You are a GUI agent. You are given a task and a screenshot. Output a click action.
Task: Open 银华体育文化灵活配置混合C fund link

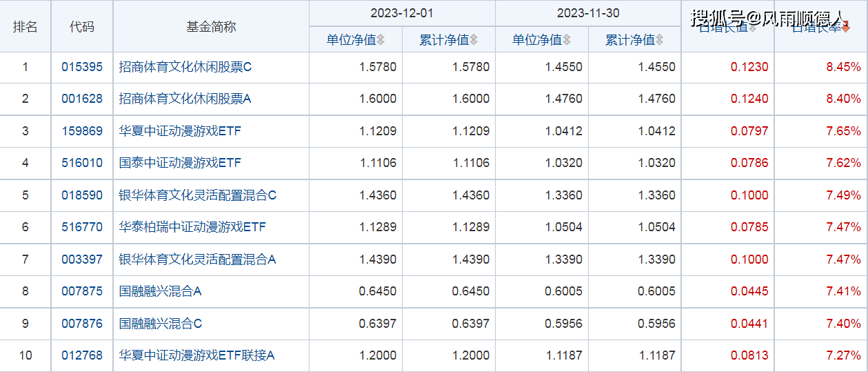coord(197,195)
